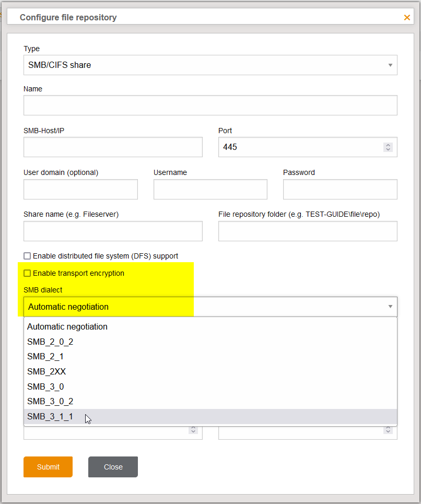
Task: Select Automatic negotiation from the open list
Action: point(67,326)
